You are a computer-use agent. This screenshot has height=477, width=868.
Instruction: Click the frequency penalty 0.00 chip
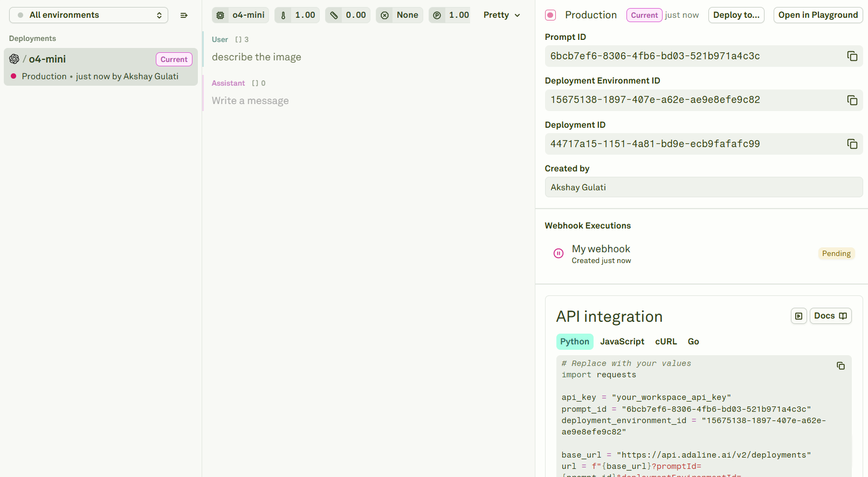point(348,15)
